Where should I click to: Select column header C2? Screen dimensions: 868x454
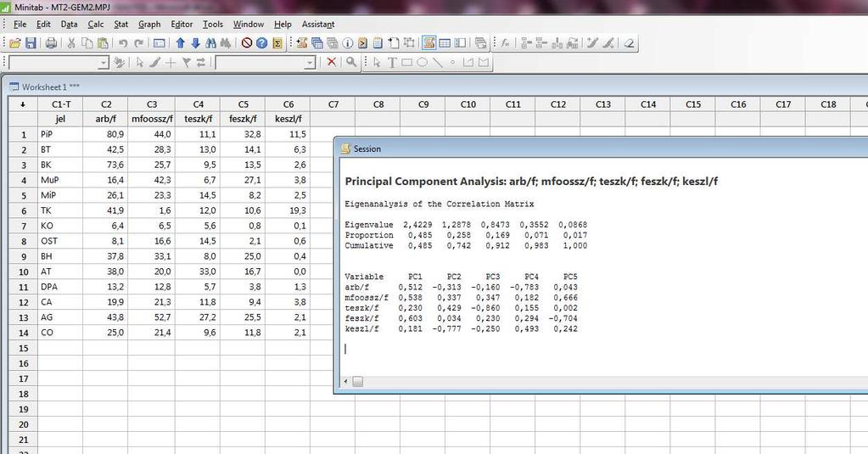pos(106,104)
